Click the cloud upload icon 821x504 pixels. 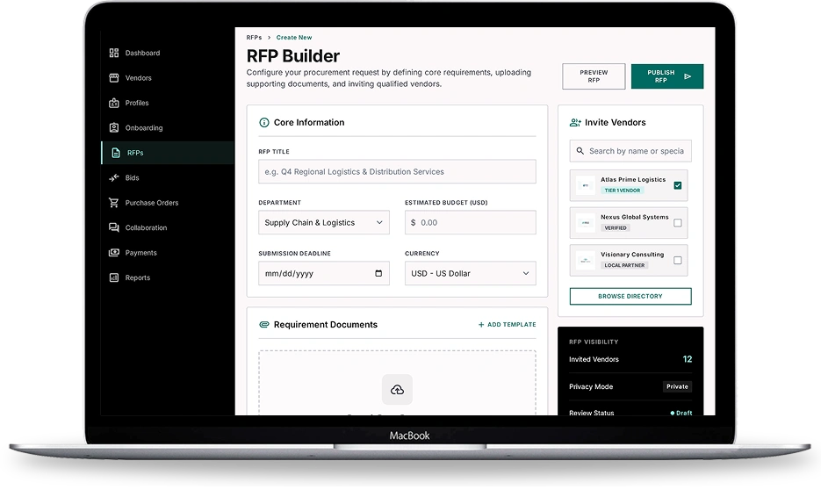coord(397,390)
